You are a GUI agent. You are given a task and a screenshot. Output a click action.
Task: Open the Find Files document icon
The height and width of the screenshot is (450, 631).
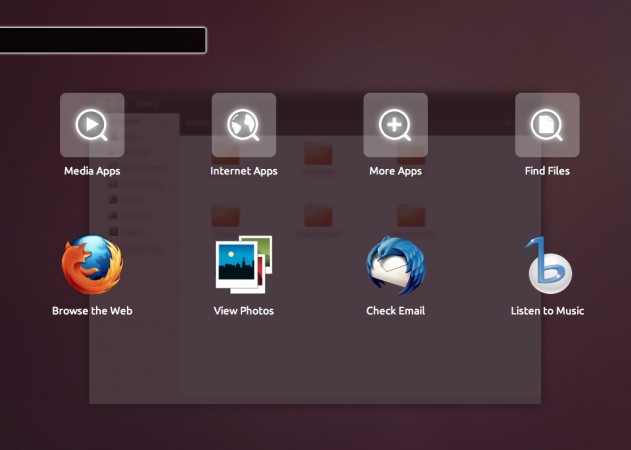[547, 125]
